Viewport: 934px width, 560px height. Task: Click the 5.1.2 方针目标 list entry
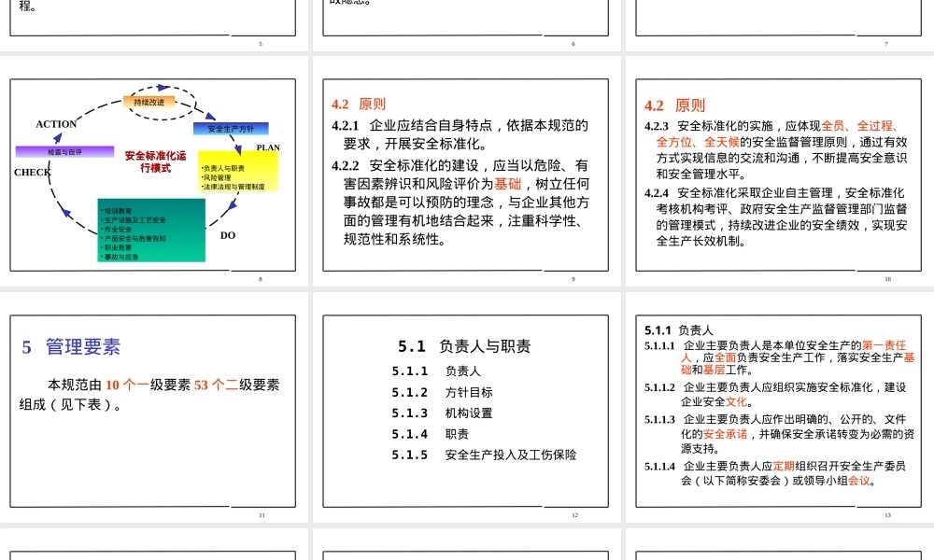point(442,392)
